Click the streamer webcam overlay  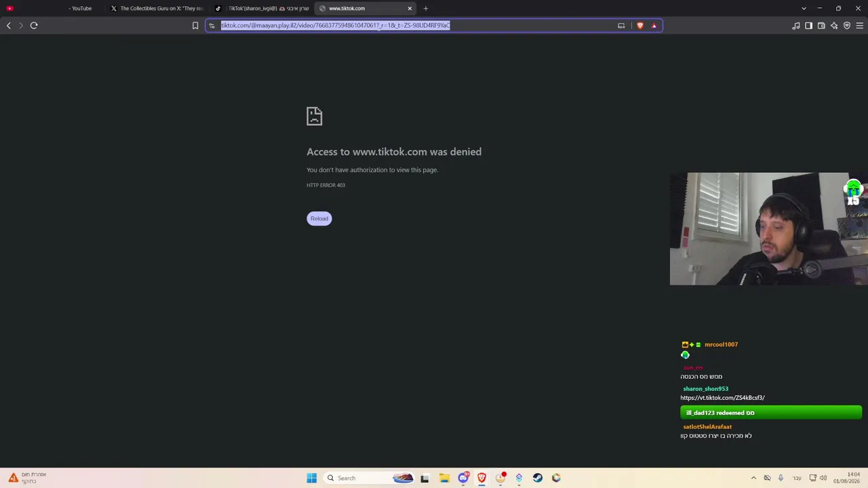click(768, 229)
